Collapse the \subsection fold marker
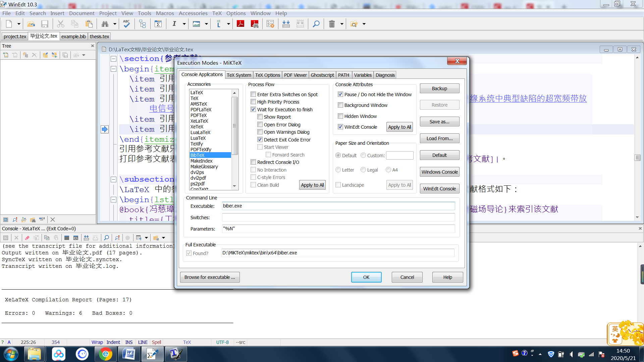 tap(114, 179)
